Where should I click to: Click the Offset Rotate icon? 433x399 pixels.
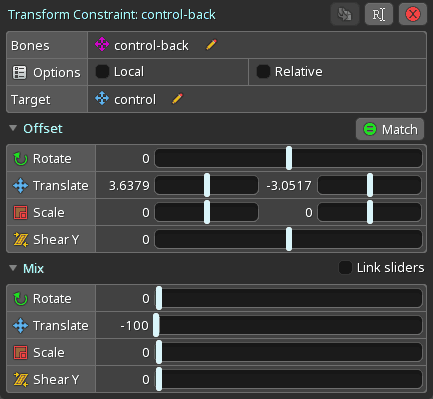[20, 159]
